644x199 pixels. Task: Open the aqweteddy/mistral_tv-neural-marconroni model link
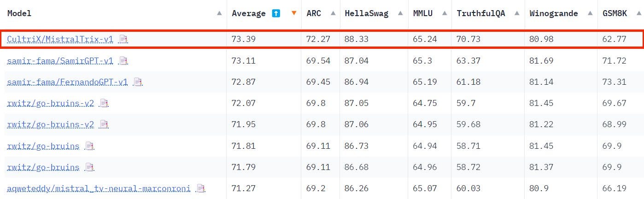(99, 188)
